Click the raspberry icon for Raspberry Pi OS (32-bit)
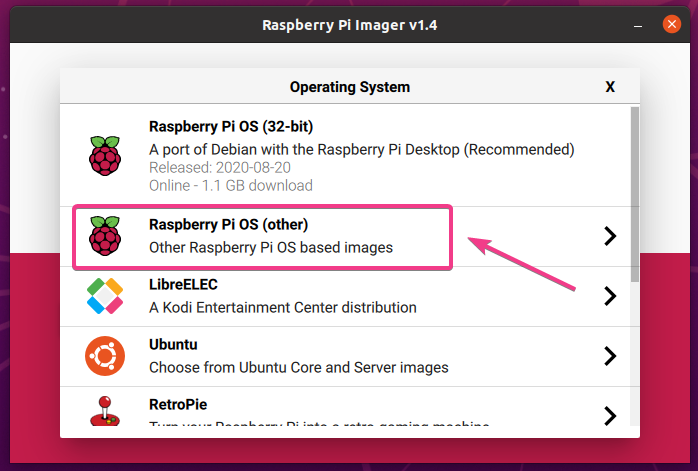This screenshot has height=471, width=698. (105, 156)
